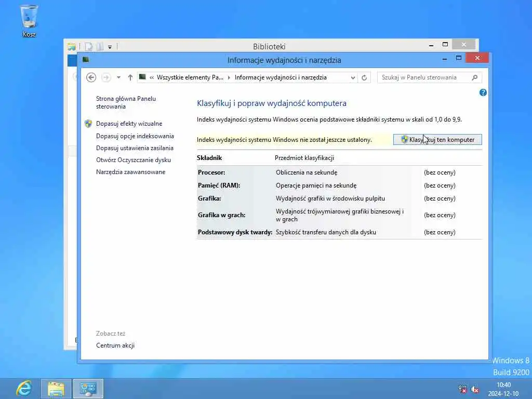532x399 pixels.
Task: Click '(bez oceny)' in Podstawowy dysk twardy row
Action: click(440, 232)
